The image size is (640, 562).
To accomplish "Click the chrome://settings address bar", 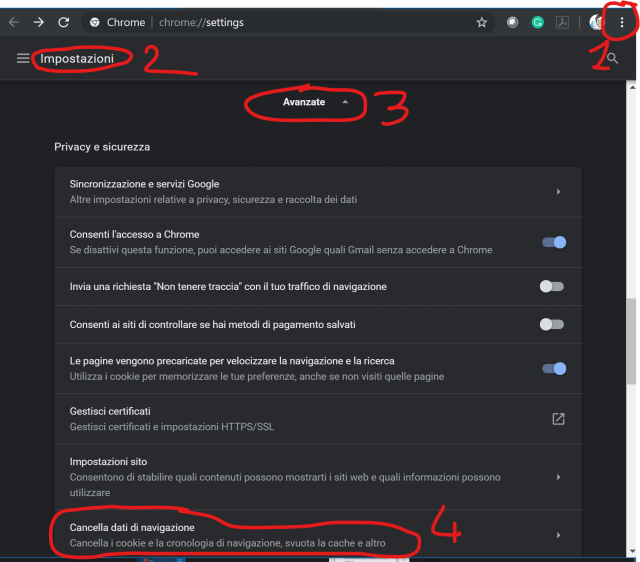I will click(300, 22).
